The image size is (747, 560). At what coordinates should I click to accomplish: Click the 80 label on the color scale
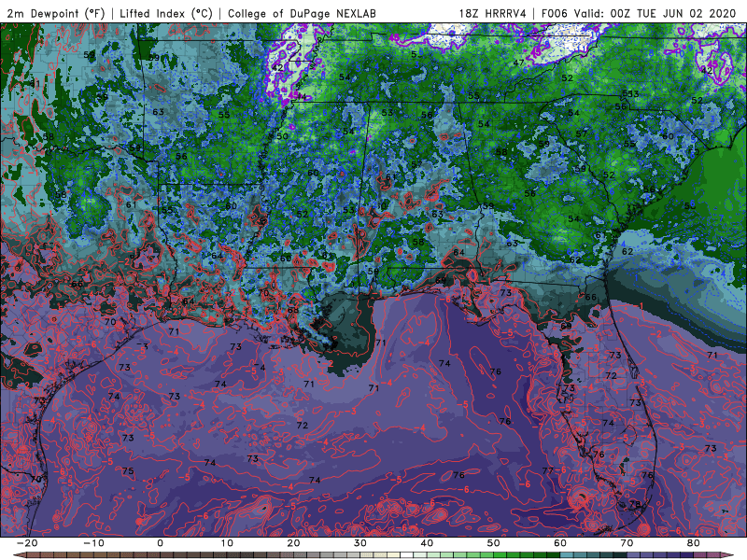click(694, 543)
